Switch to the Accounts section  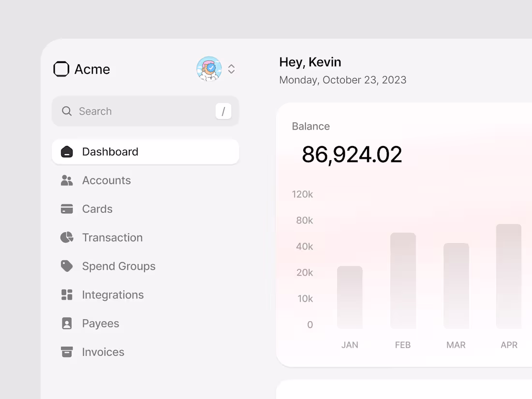point(106,180)
